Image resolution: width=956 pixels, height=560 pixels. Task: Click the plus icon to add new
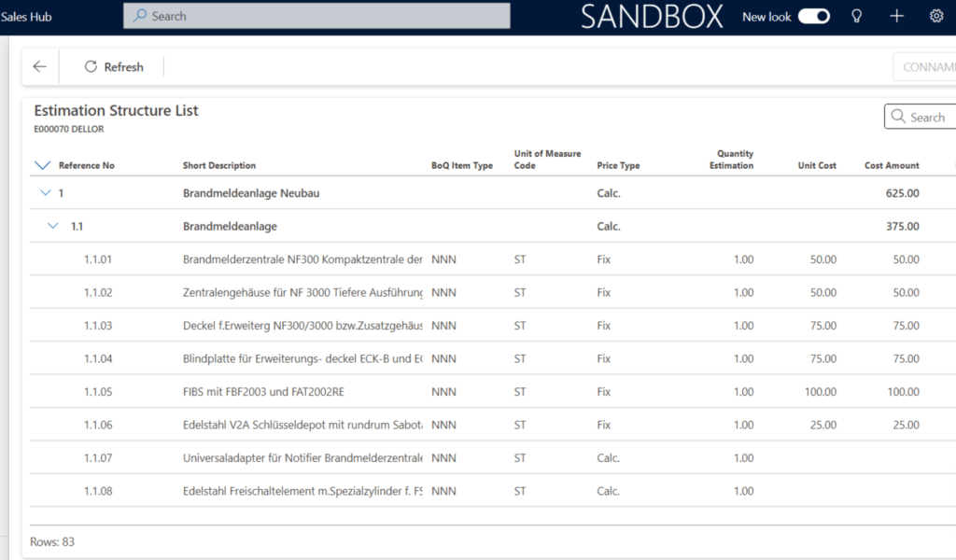pos(896,17)
